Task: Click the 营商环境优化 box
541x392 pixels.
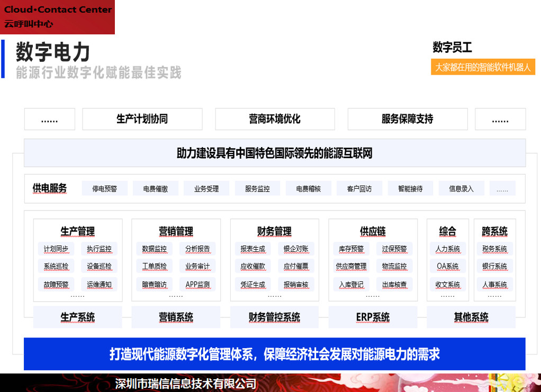Action: click(x=275, y=119)
